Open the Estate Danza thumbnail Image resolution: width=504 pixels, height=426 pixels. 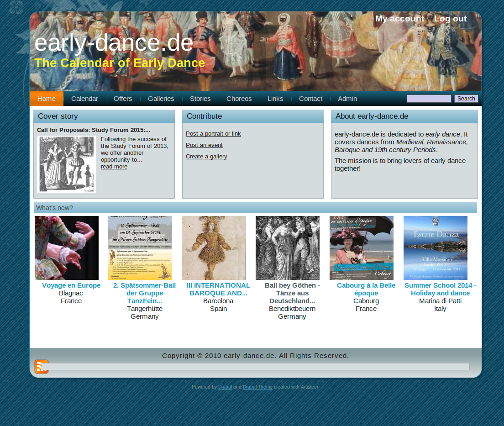(x=436, y=248)
